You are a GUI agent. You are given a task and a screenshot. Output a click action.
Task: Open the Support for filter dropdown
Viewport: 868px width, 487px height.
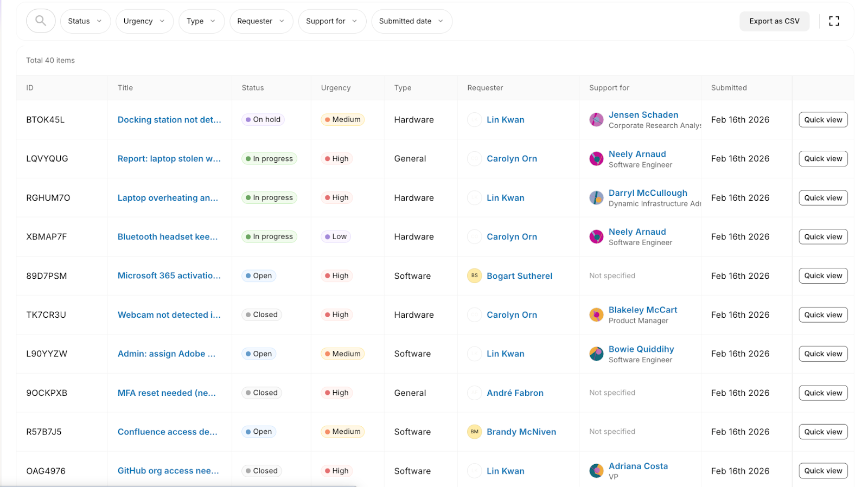coord(331,21)
